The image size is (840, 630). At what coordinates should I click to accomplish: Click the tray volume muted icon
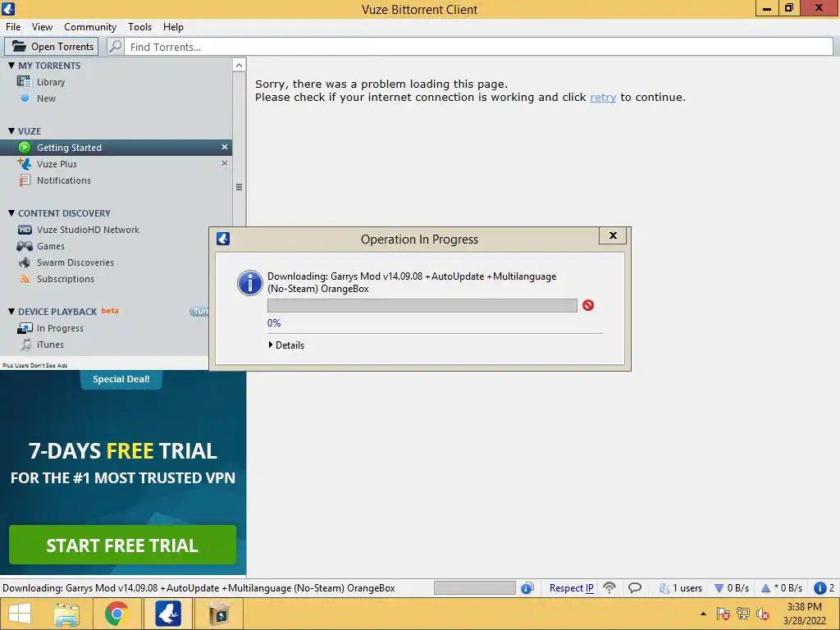[x=762, y=614]
